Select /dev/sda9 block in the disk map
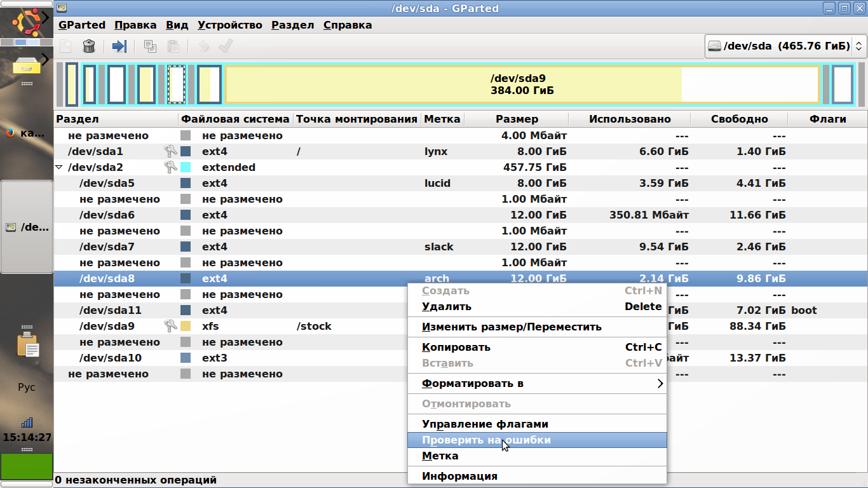This screenshot has width=868, height=488. click(521, 84)
